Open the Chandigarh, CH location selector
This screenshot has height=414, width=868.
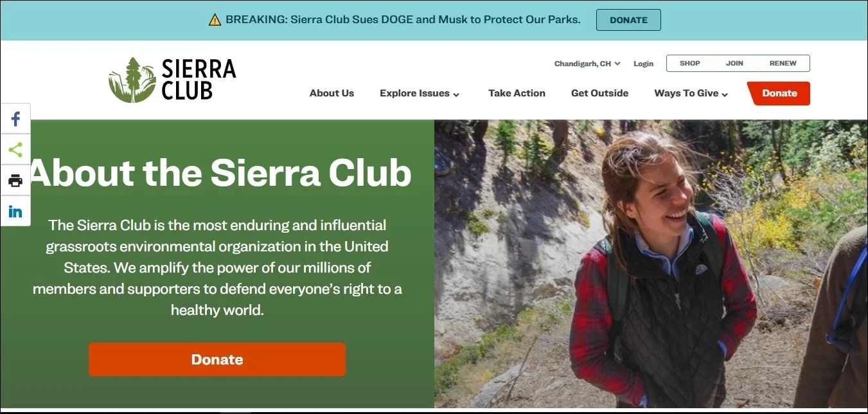click(587, 64)
